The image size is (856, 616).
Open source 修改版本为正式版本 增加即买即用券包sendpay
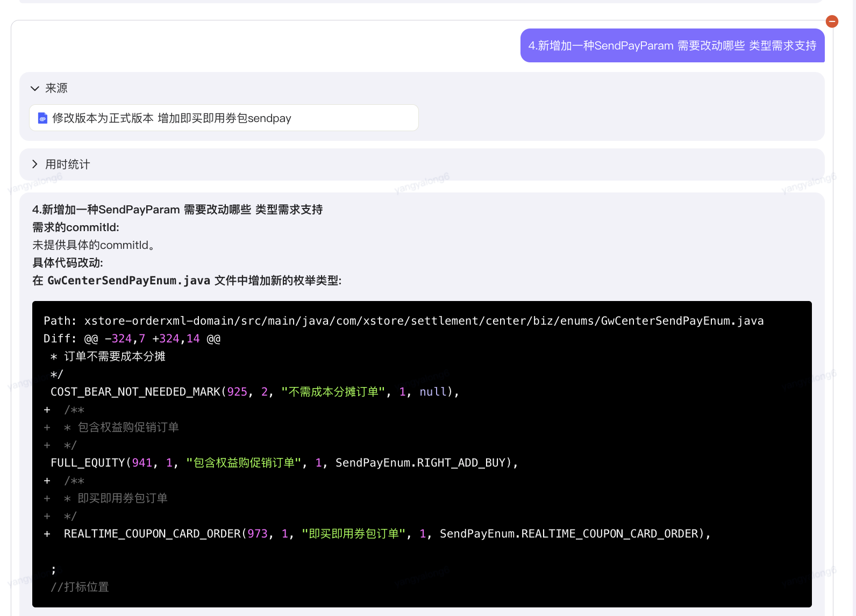(224, 118)
